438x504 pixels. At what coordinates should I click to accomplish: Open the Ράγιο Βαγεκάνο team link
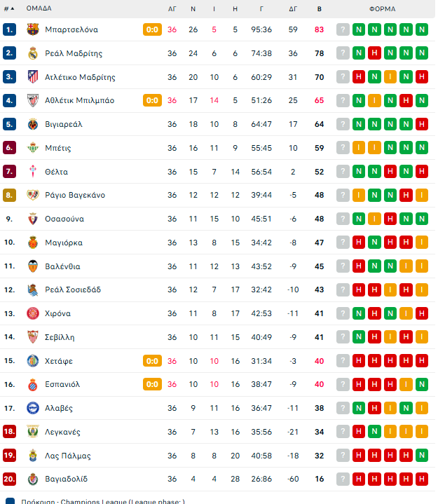point(75,195)
